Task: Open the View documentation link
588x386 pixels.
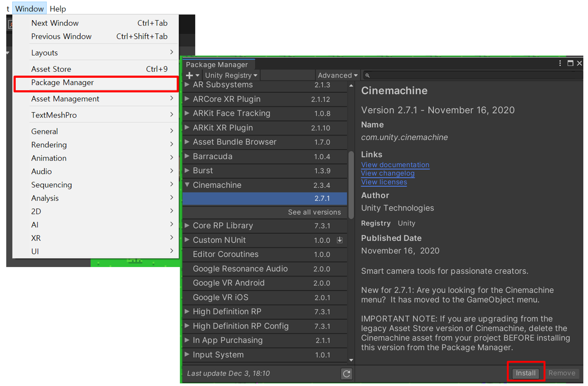Action: [x=395, y=165]
